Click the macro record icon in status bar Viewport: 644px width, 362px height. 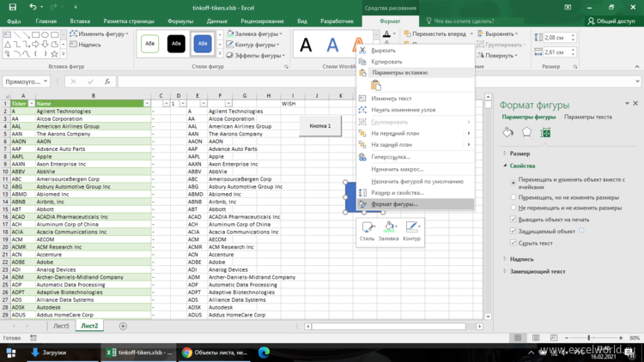tap(33, 338)
